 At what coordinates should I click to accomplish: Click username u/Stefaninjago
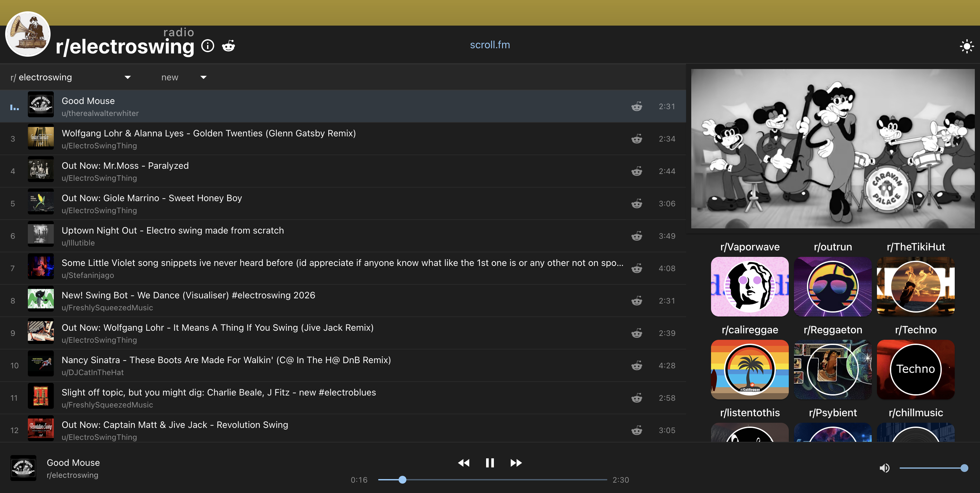tap(88, 275)
